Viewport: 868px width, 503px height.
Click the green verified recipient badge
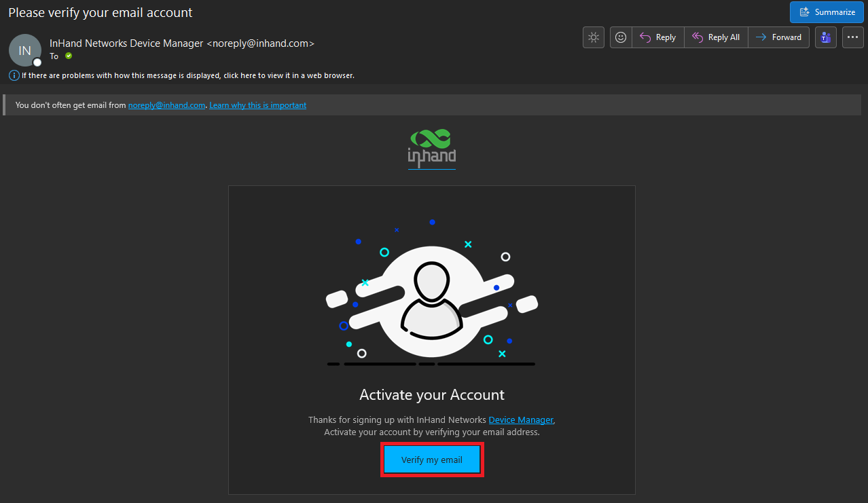(69, 56)
